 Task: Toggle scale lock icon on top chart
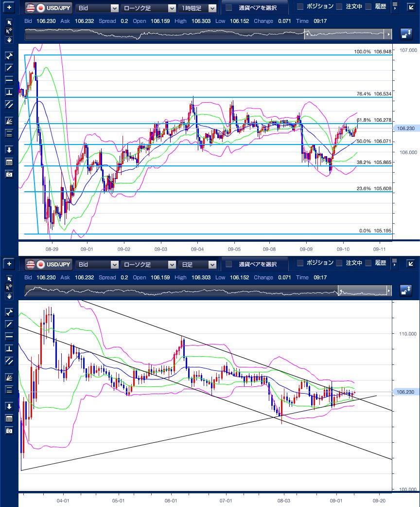(406, 34)
